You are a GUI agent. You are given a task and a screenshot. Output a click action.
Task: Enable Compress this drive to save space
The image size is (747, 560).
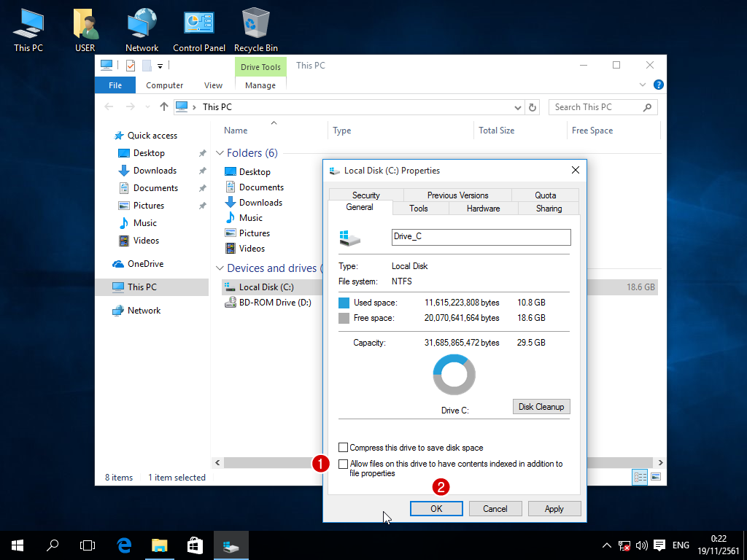[x=343, y=448]
